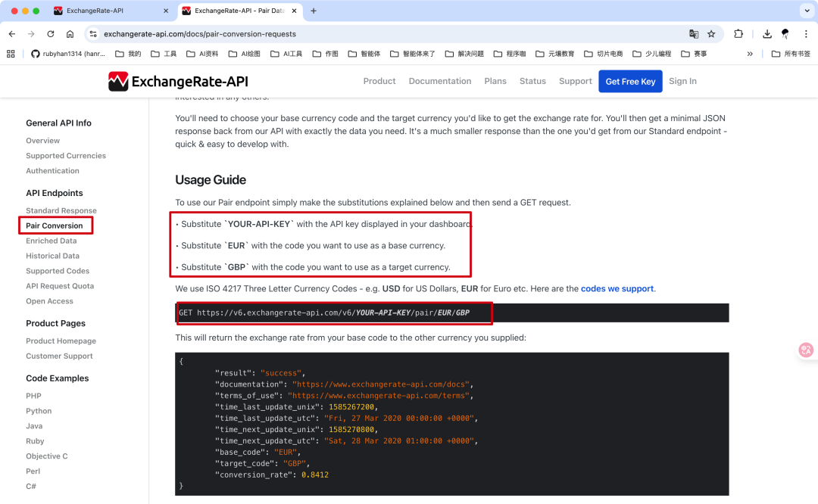Screen dimensions: 818x504
Task: Show more bookmarks with double chevron
Action: coord(750,54)
